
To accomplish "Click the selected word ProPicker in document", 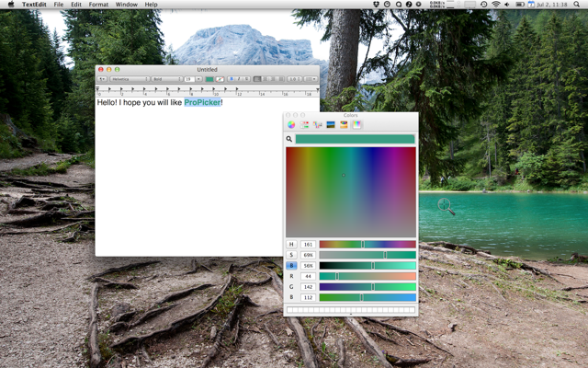I will point(202,102).
